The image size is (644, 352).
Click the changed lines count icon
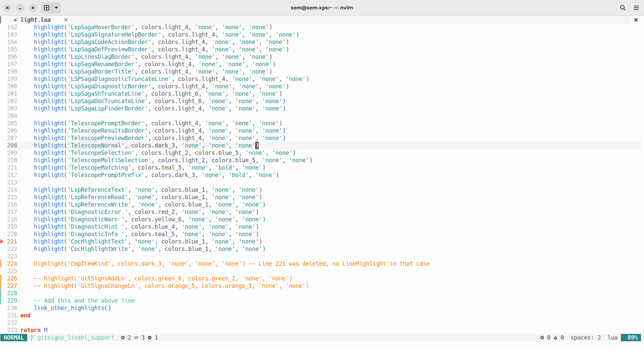click(x=136, y=338)
